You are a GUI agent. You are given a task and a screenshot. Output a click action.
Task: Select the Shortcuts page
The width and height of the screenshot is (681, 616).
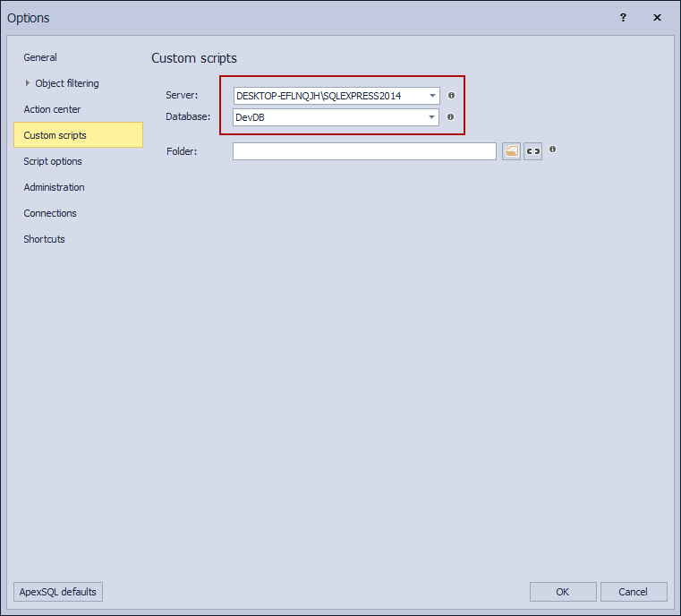45,239
